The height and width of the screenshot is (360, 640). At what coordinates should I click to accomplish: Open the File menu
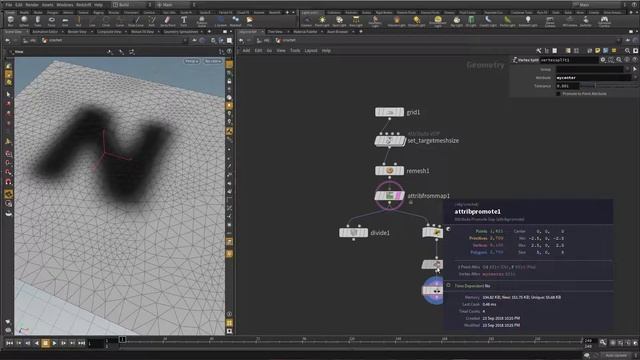[9, 4]
